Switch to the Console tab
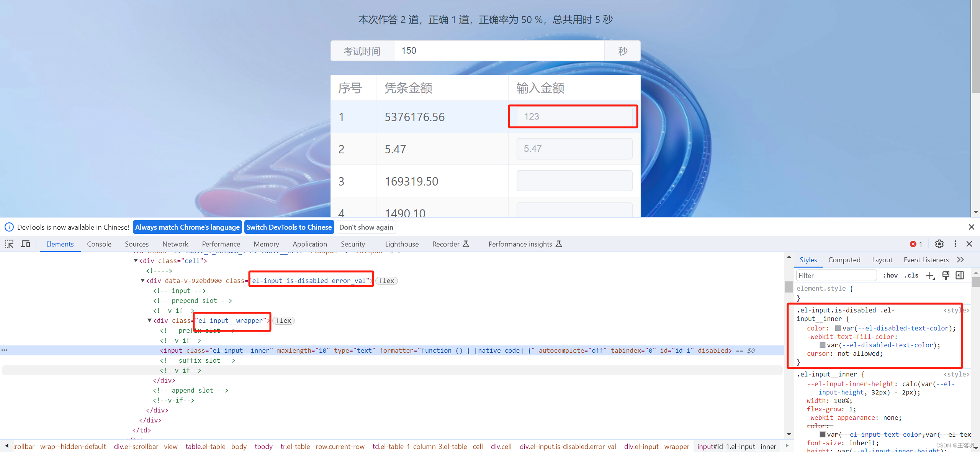The image size is (980, 452). (99, 244)
